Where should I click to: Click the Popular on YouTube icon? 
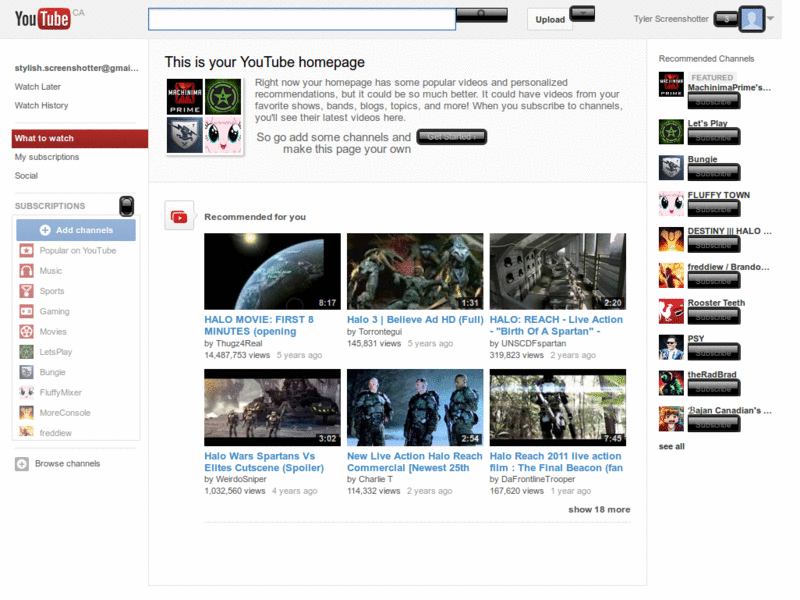(26, 251)
